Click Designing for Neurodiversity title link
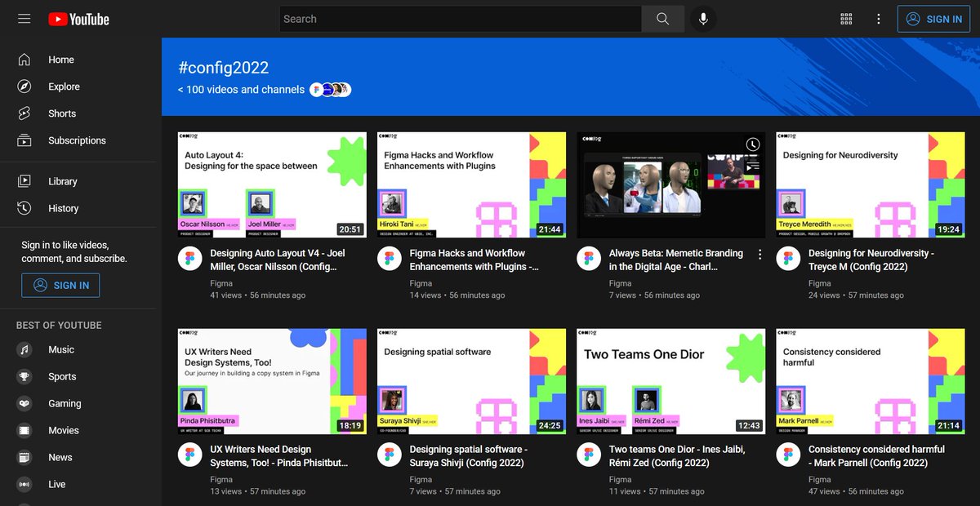980x506 pixels. 871,260
